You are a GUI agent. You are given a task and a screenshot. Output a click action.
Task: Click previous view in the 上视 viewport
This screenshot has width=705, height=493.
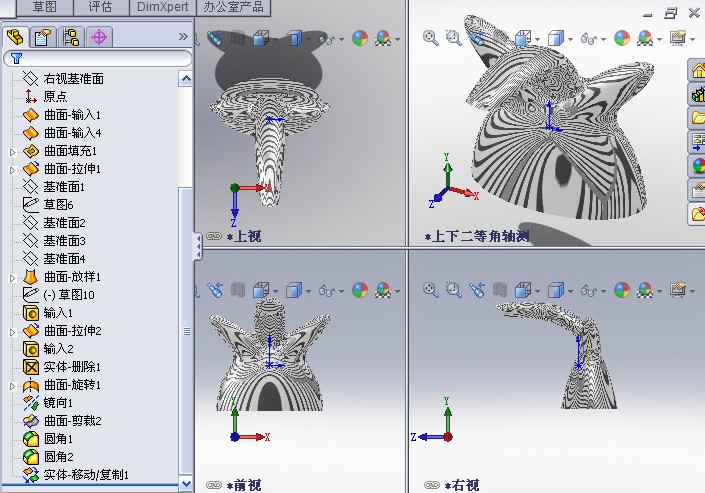click(215, 38)
